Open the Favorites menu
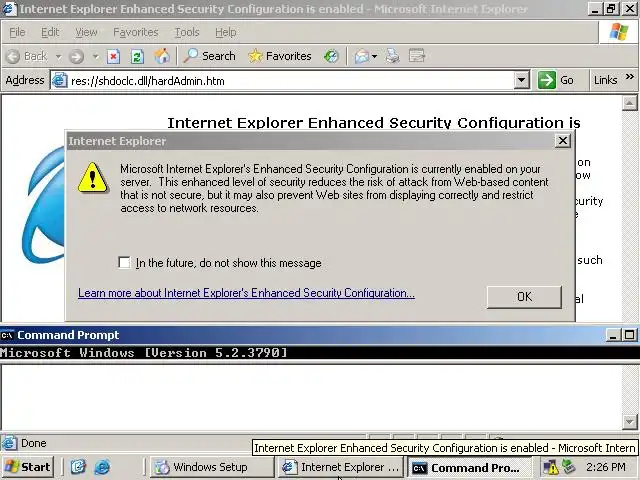This screenshot has height=480, width=640. coord(136,32)
